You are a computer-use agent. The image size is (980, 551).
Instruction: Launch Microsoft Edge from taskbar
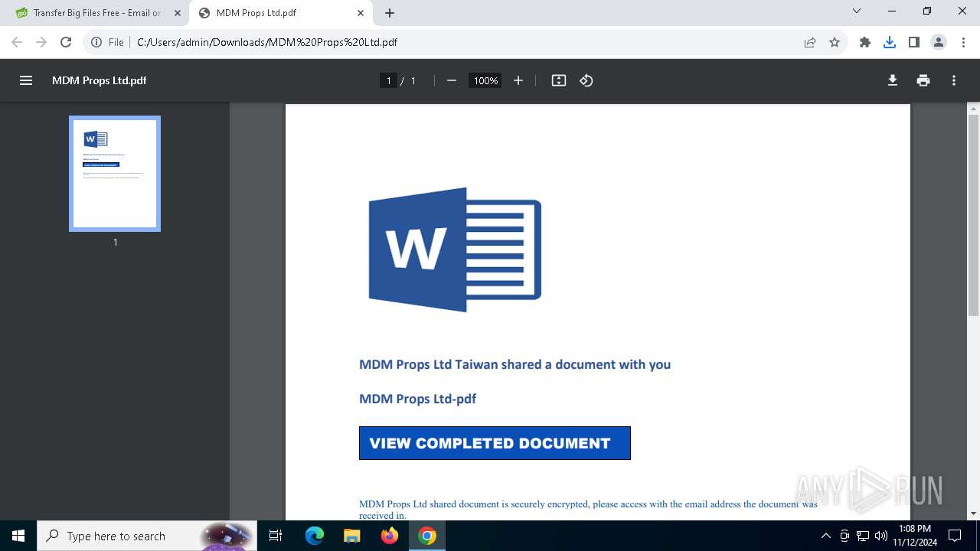pyautogui.click(x=315, y=536)
